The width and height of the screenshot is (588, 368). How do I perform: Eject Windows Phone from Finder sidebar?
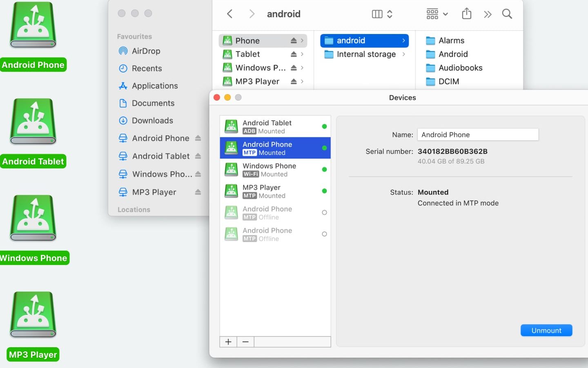(x=198, y=174)
